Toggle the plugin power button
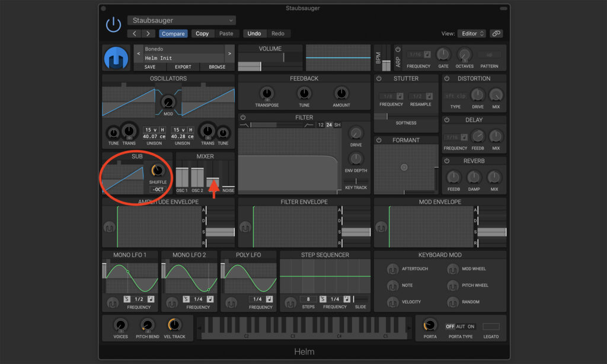Screen dimensions: 607x364 [x=113, y=25]
